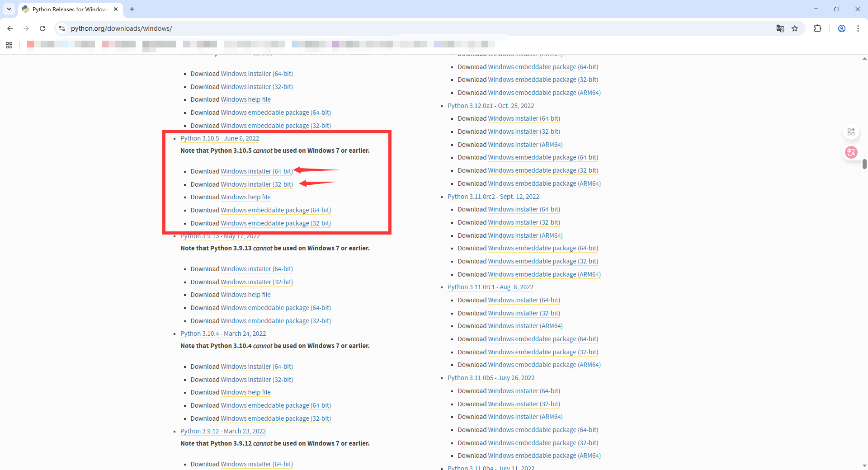The height and width of the screenshot is (470, 868).
Task: Download Python 3.11.0rc2 embeddable package (32-bit)
Action: 543,261
